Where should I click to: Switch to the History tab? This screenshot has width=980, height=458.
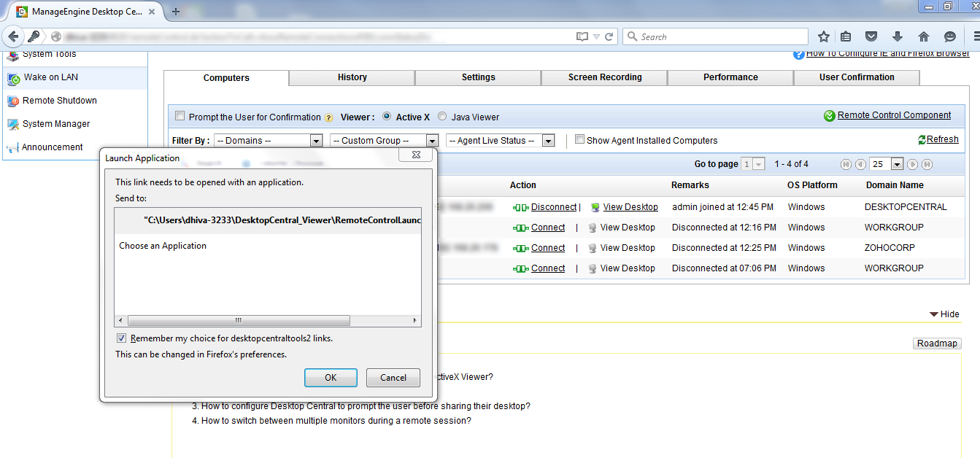[x=352, y=77]
